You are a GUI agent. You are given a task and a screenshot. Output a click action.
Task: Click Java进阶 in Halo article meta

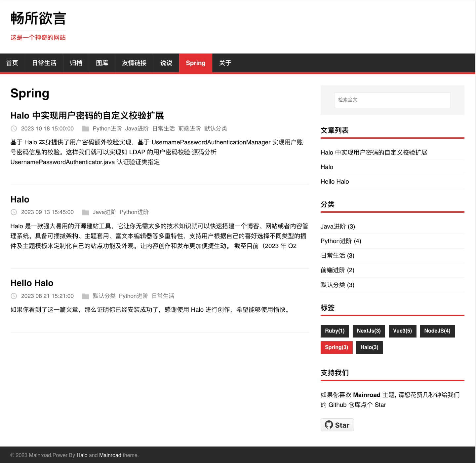pyautogui.click(x=104, y=212)
